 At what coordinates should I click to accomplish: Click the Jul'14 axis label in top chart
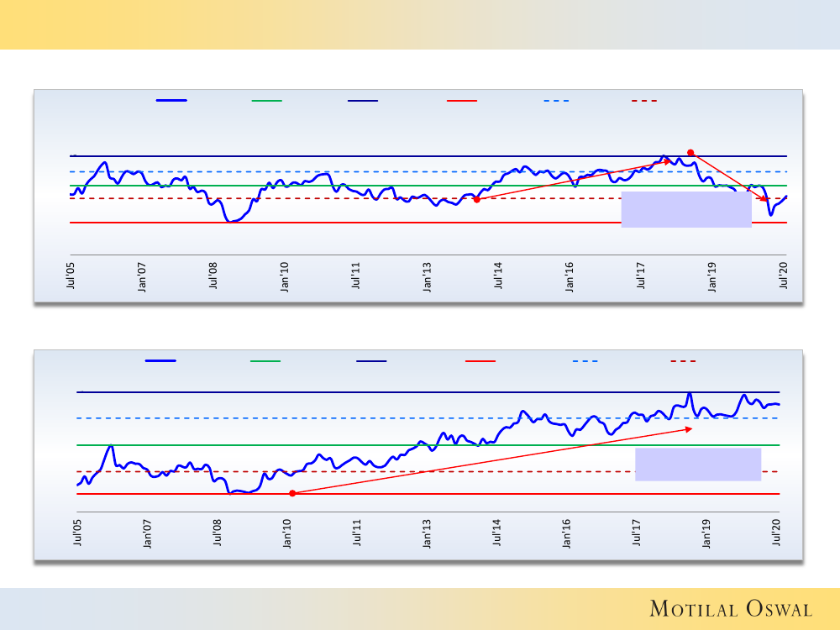pos(499,276)
